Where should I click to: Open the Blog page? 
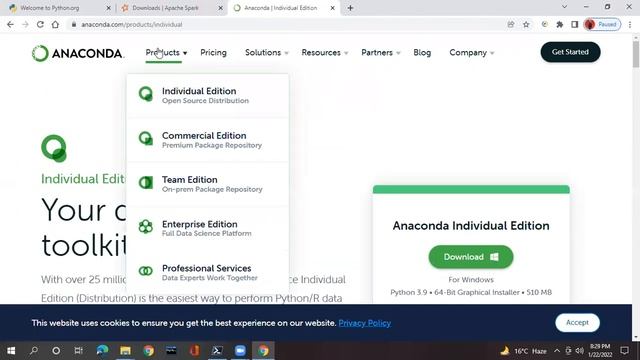point(422,53)
